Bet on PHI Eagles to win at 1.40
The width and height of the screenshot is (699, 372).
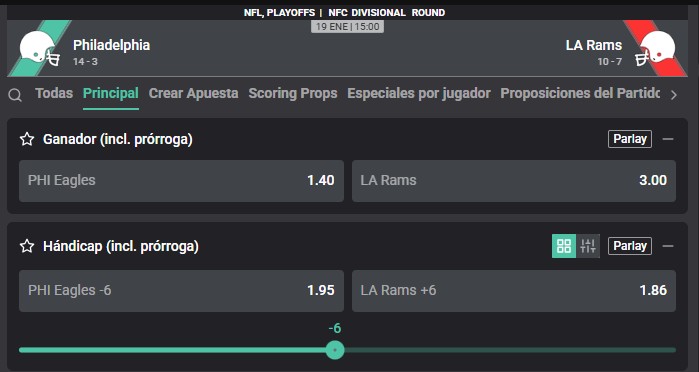[181, 181]
